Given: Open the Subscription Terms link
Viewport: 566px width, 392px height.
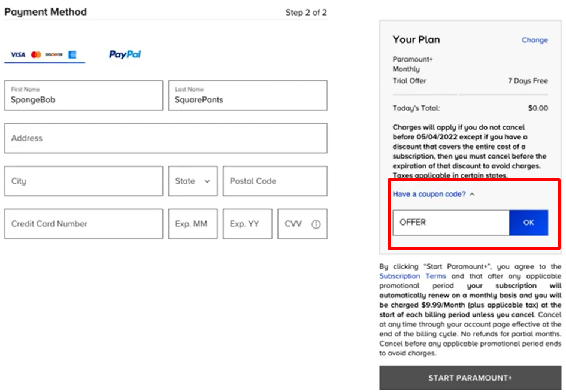Looking at the screenshot, I should pos(412,276).
